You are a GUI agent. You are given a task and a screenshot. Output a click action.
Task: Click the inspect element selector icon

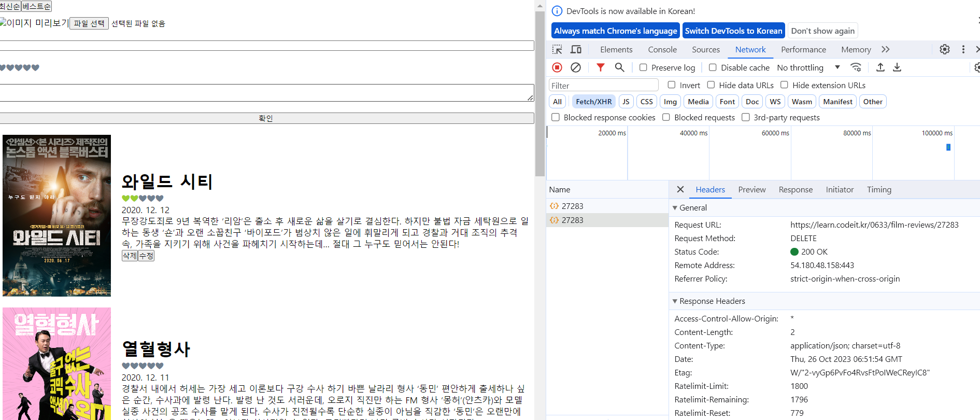557,50
